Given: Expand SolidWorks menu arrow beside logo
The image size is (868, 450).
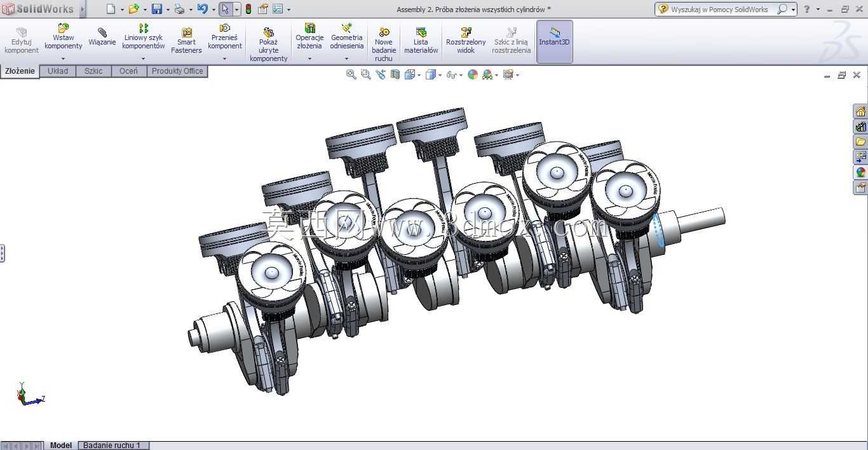Looking at the screenshot, I should [x=82, y=9].
